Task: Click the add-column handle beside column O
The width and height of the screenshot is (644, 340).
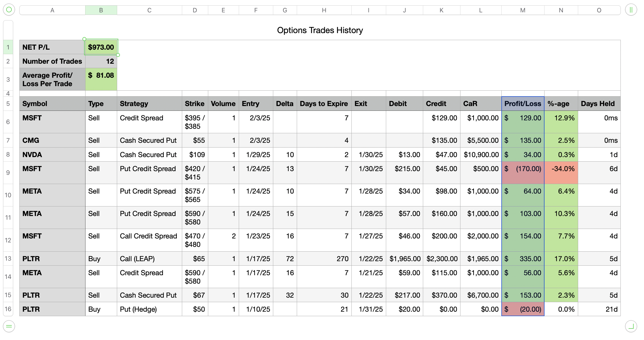Action: click(x=631, y=10)
